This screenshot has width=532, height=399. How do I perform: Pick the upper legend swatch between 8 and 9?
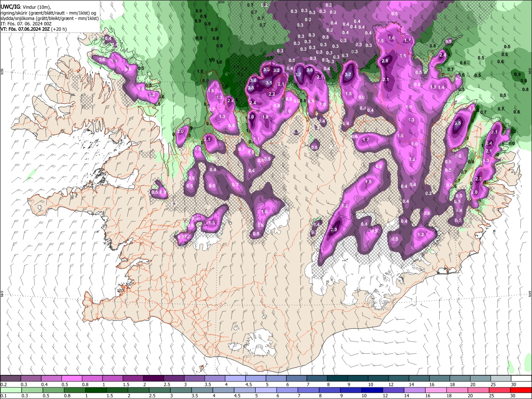pyautogui.click(x=337, y=378)
